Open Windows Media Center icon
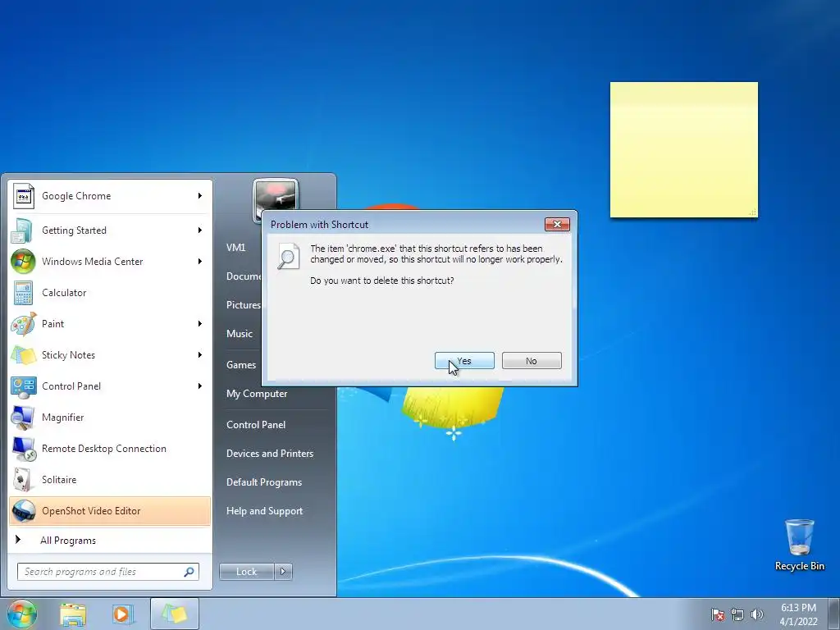The width and height of the screenshot is (840, 630). 23,262
